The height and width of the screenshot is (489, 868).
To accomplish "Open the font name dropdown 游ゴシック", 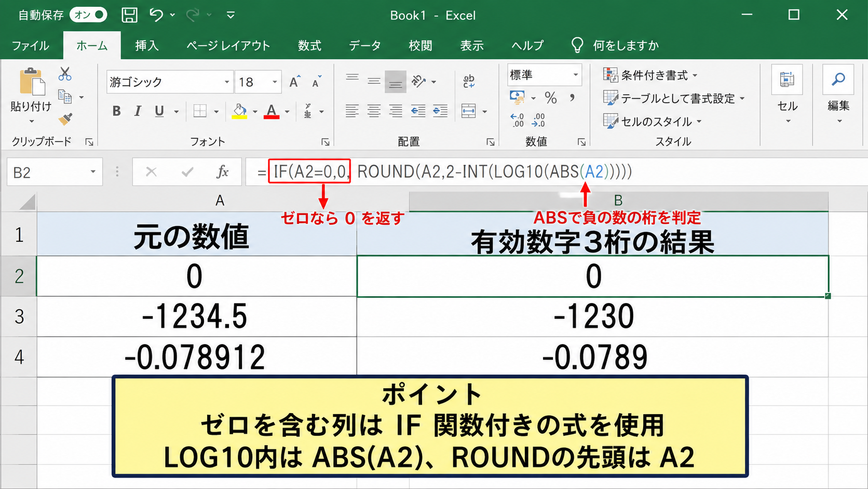I will (x=227, y=82).
